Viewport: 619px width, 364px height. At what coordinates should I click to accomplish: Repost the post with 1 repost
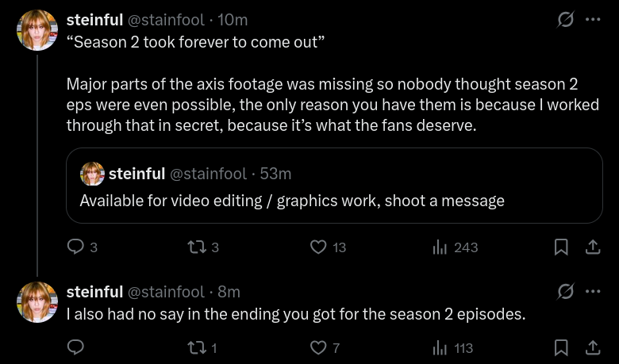(x=195, y=347)
